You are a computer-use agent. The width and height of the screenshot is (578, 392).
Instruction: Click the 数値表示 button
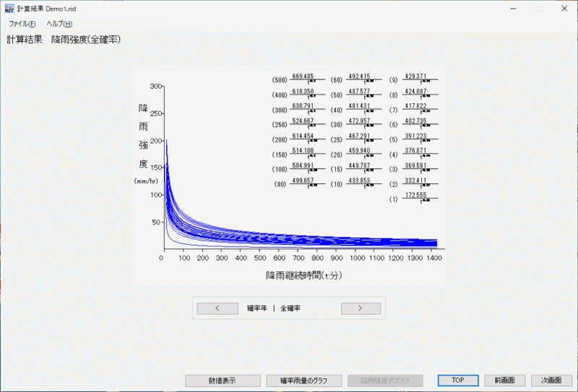click(x=222, y=380)
